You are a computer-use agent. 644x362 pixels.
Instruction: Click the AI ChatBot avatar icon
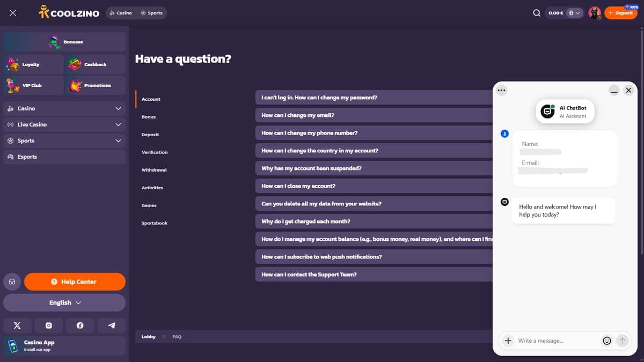(547, 112)
